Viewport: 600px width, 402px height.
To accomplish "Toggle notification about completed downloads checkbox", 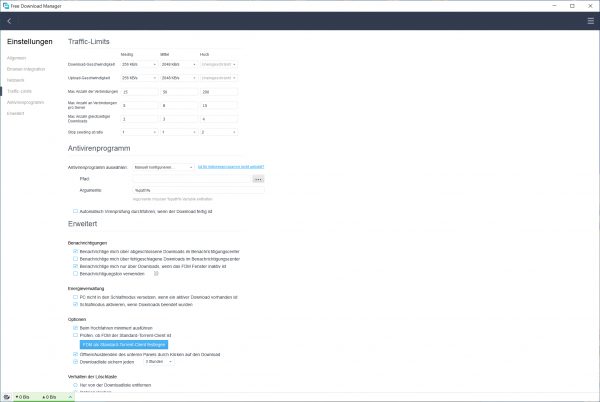I will coord(75,251).
